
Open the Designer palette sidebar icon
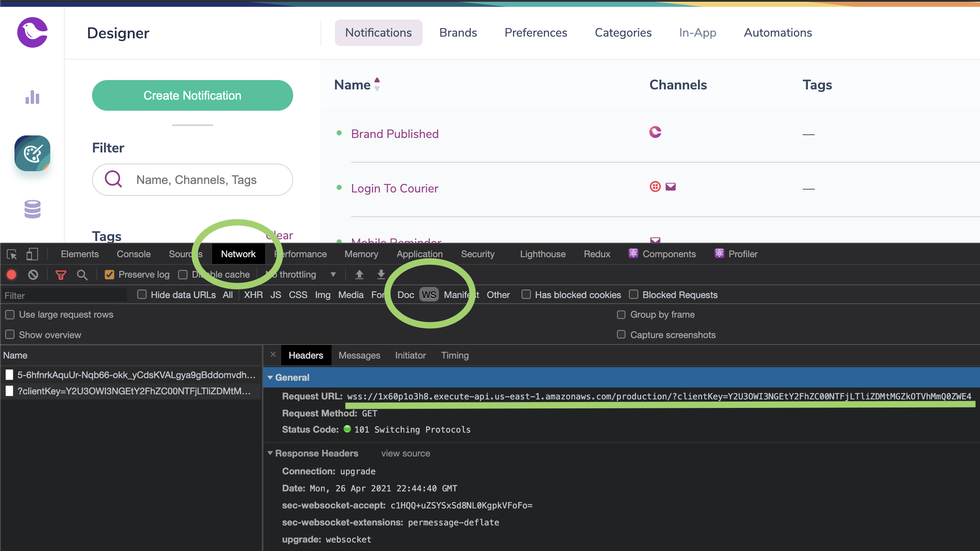tap(32, 153)
